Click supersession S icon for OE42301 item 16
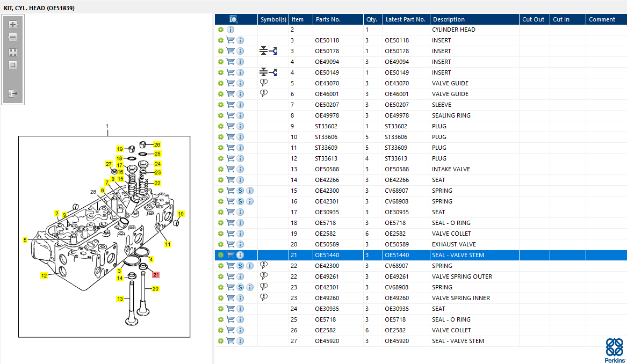Viewport: 627px width, 364px height. (x=240, y=201)
